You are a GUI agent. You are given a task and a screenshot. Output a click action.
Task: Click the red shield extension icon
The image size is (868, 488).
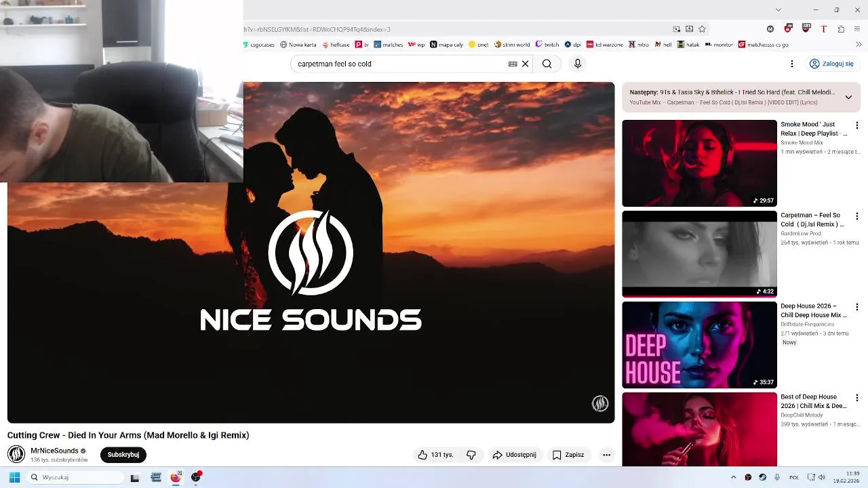[x=788, y=29]
